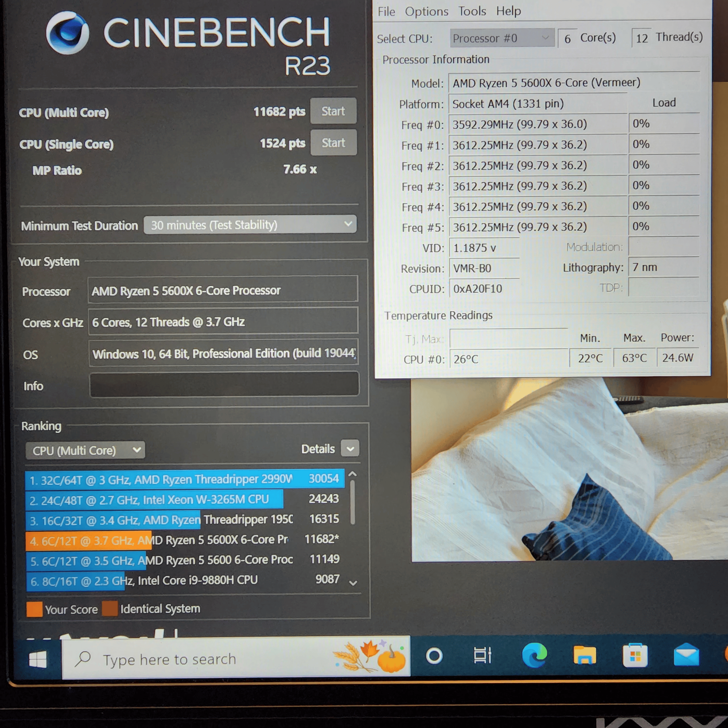Open the Select CPU Processor #0 dropdown
This screenshot has height=728, width=728.
point(502,38)
